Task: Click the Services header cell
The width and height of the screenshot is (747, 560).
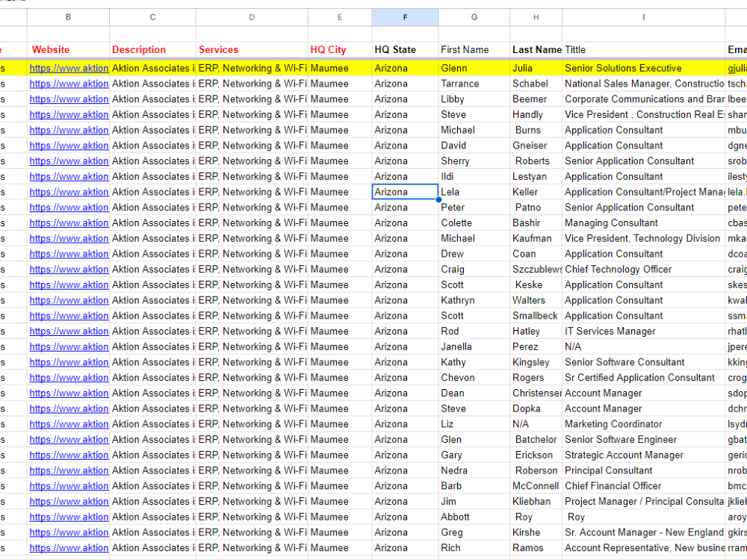Action: [252, 49]
